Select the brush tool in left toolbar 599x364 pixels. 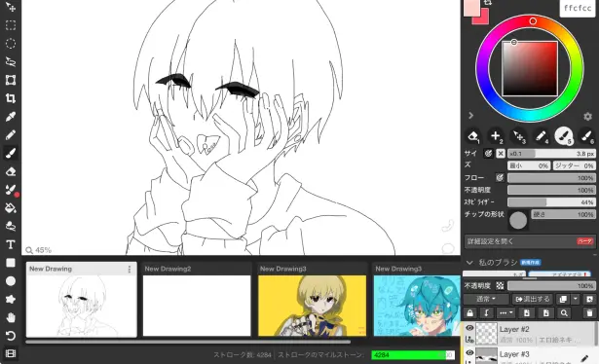click(11, 154)
